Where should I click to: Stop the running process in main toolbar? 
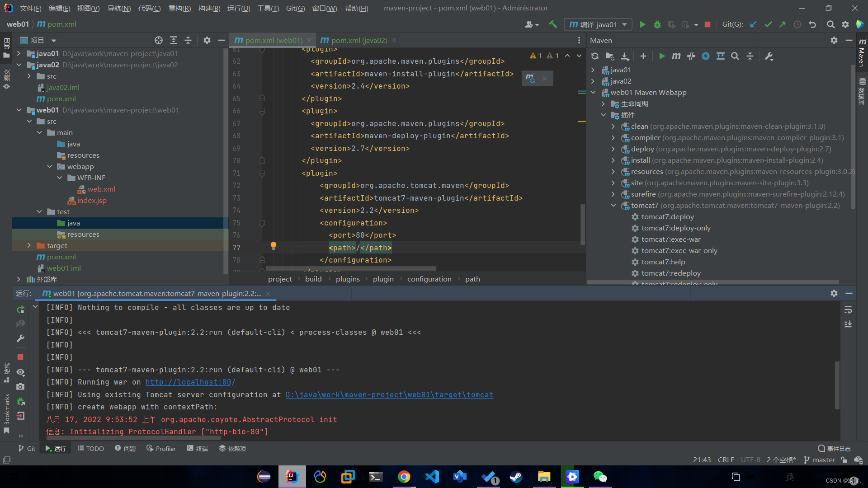click(708, 24)
